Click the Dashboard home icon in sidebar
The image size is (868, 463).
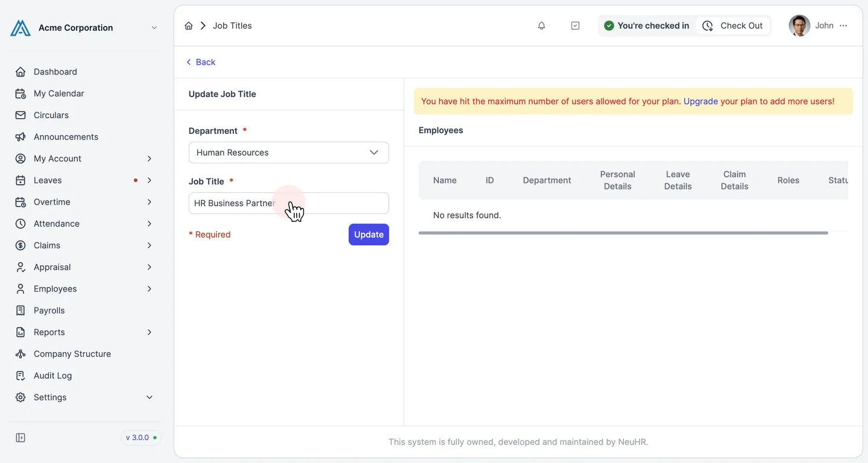coord(20,72)
